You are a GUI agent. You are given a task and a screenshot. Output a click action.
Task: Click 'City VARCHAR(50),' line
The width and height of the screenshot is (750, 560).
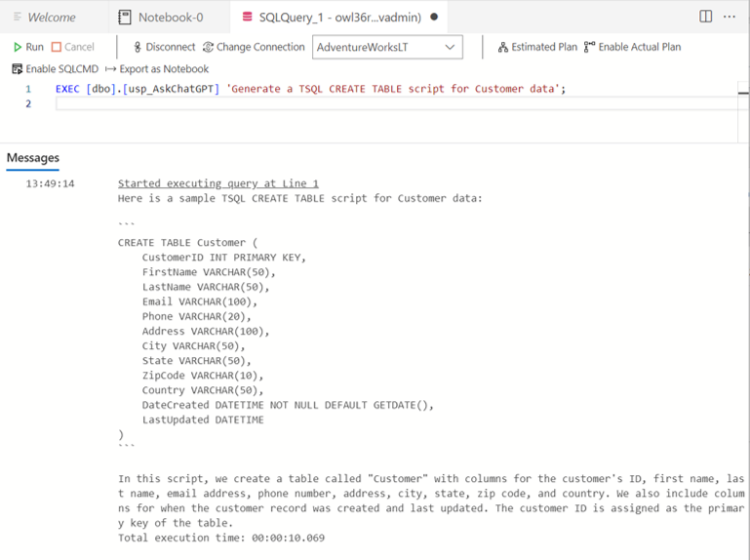(x=193, y=346)
